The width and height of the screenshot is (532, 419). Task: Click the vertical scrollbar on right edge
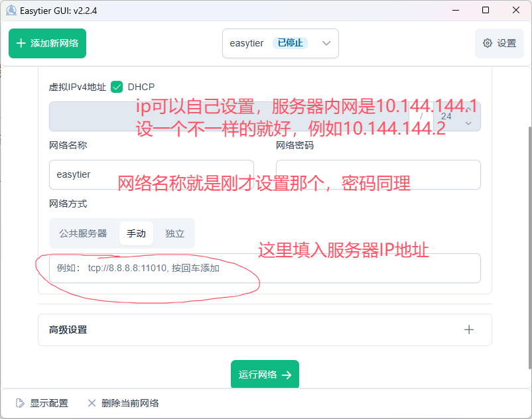pos(529,247)
